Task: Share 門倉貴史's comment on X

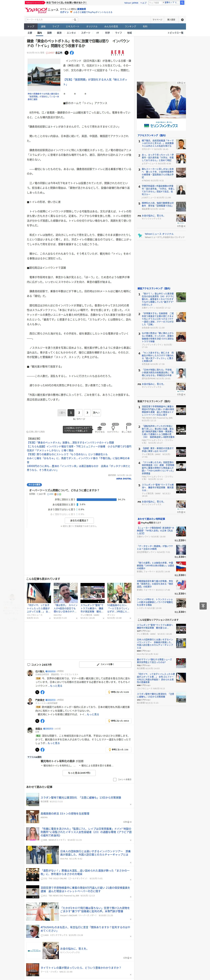Action: coord(37,721)
